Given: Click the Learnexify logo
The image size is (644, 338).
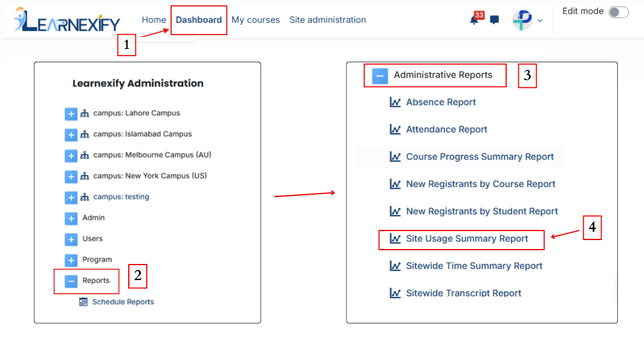Looking at the screenshot, I should (x=67, y=20).
